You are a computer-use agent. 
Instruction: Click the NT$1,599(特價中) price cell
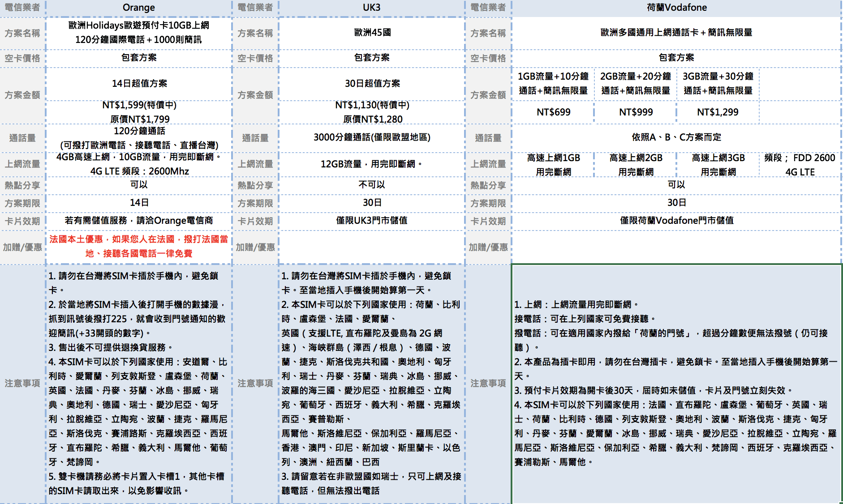pyautogui.click(x=139, y=112)
